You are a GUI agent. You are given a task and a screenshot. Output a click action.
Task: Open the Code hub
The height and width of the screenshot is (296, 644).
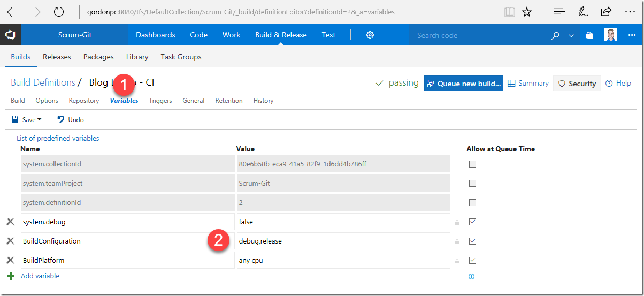198,35
